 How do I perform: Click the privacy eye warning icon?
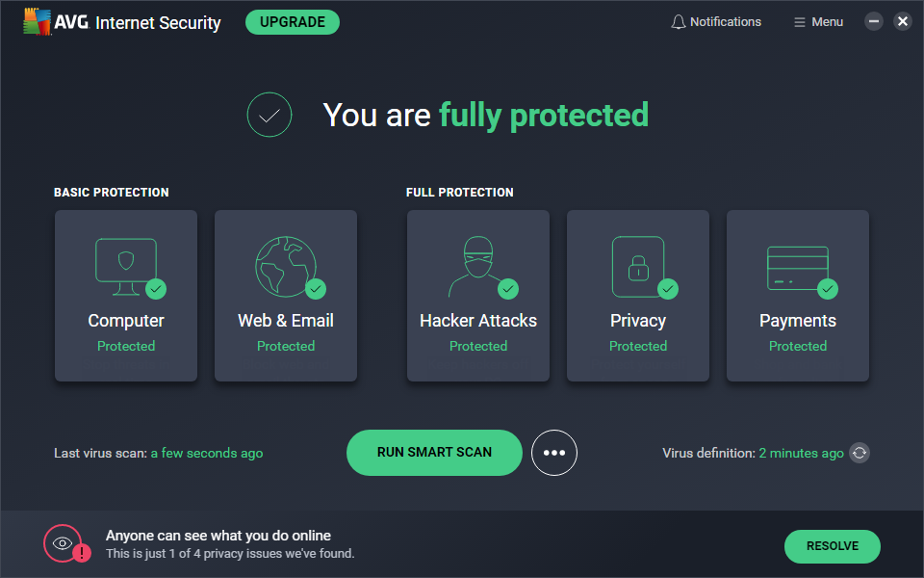click(x=64, y=544)
